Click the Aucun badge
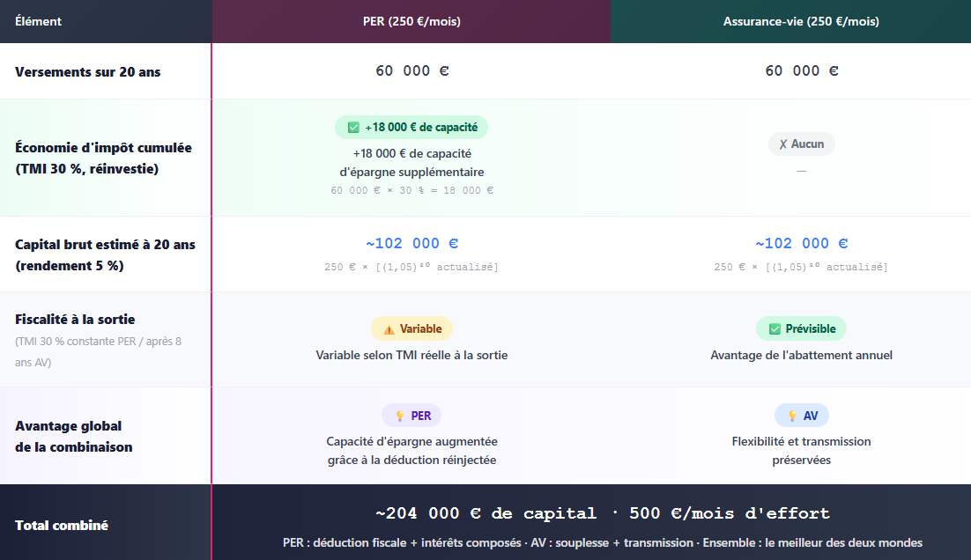 click(x=801, y=144)
